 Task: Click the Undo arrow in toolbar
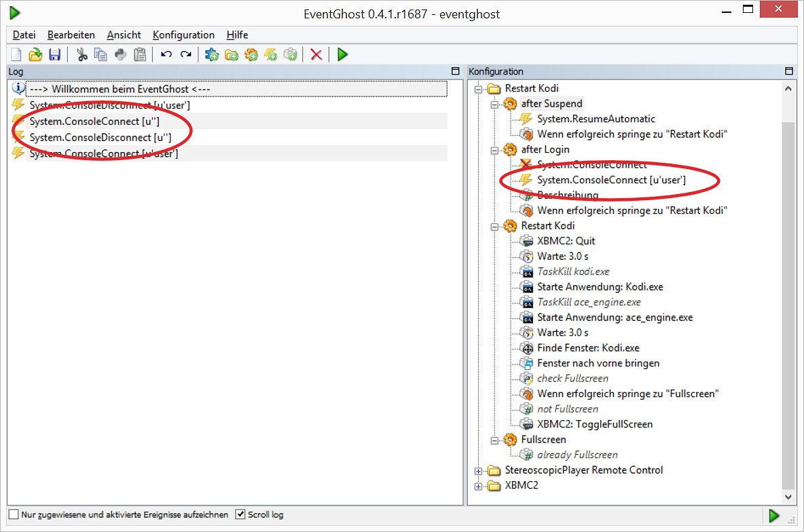click(x=166, y=54)
